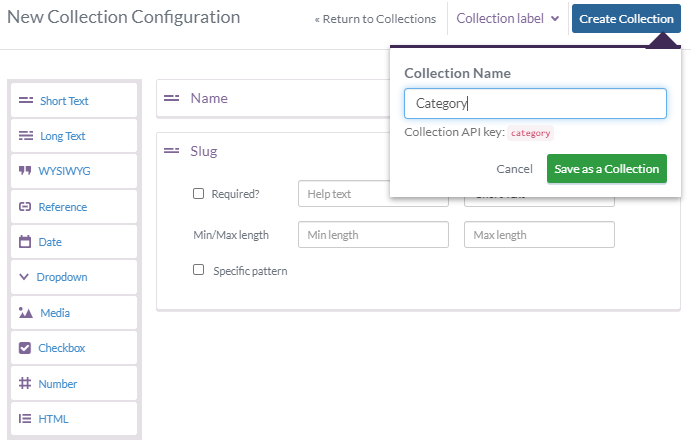Pick the Date calendar icon

tap(26, 242)
